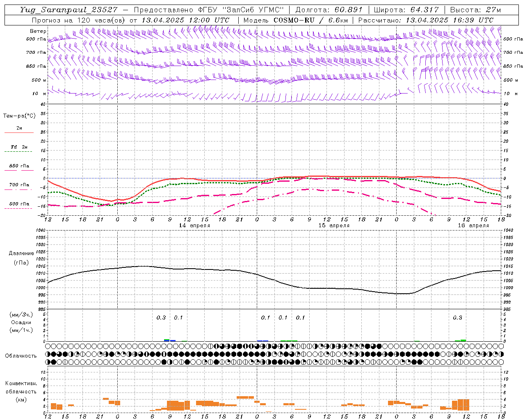Select the model name COSMO-RU / 6.6км
This screenshot has width=525, height=420.
point(310,20)
